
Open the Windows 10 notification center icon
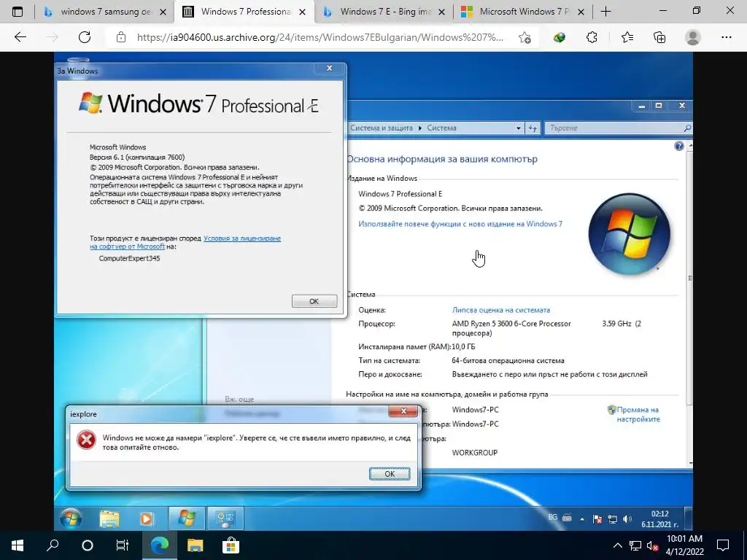coord(723,545)
